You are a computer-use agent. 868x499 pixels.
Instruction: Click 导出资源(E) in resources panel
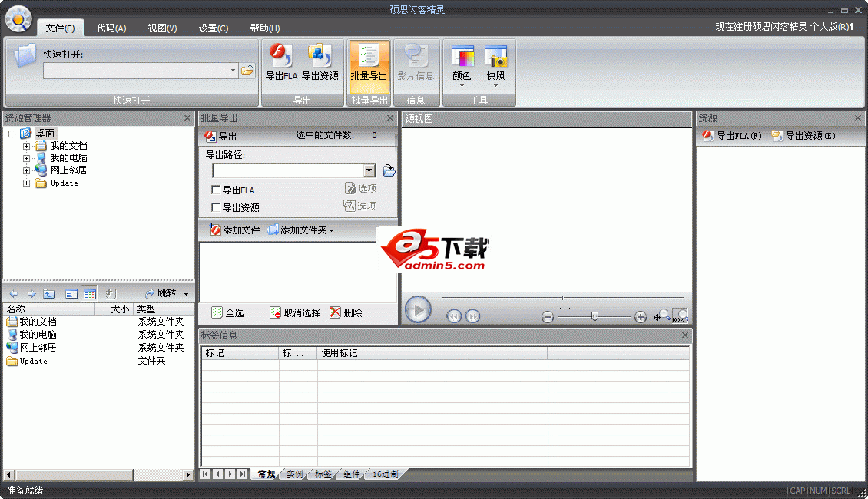pyautogui.click(x=803, y=136)
